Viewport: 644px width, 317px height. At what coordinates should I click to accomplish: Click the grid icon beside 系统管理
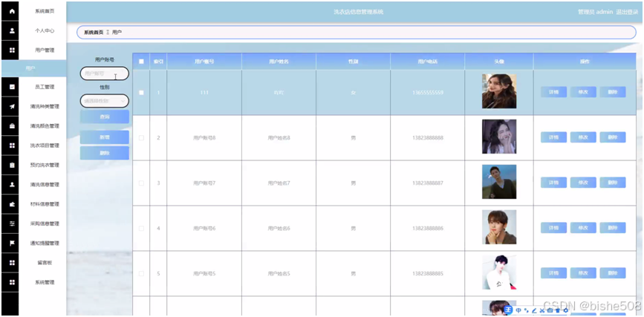click(12, 282)
